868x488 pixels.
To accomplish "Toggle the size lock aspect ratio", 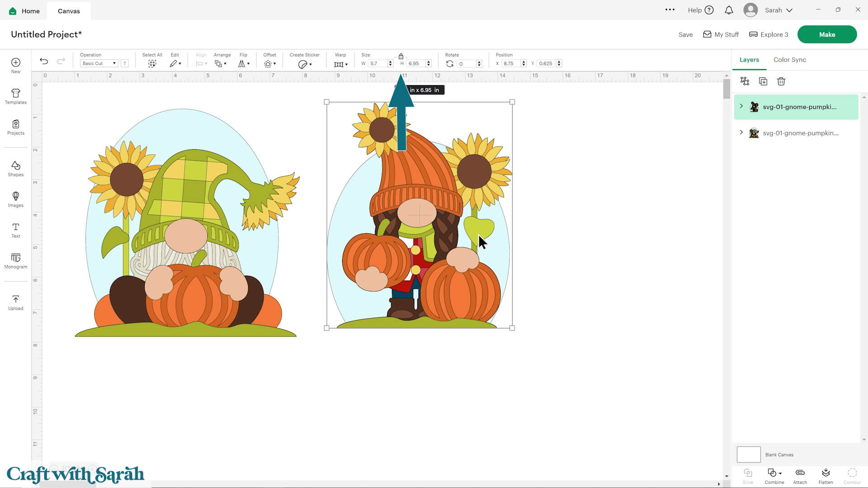I will [401, 56].
